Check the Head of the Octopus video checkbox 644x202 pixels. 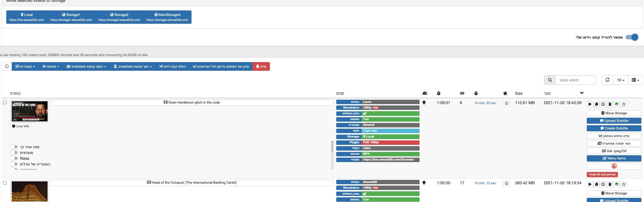[x=5, y=183]
